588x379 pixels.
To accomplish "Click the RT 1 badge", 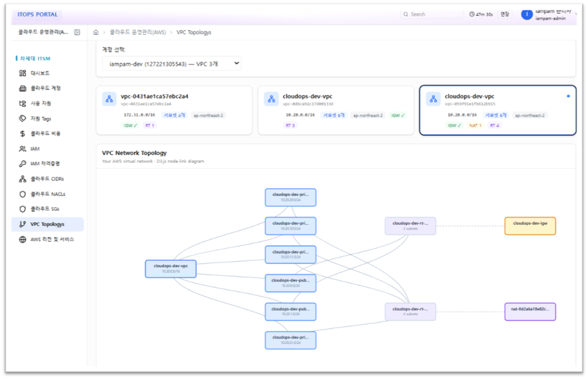I will (x=150, y=125).
